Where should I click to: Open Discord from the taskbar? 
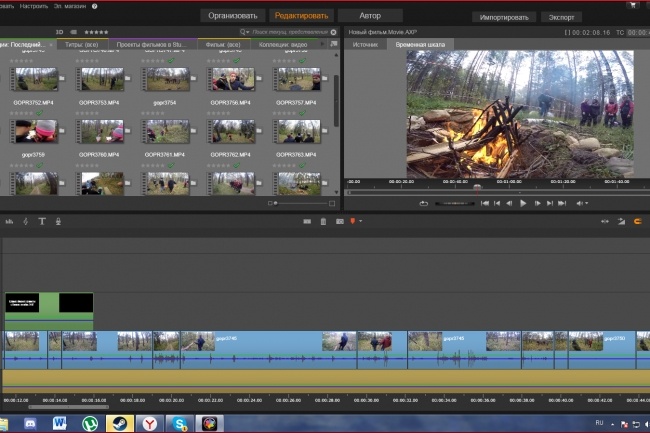coord(30,423)
